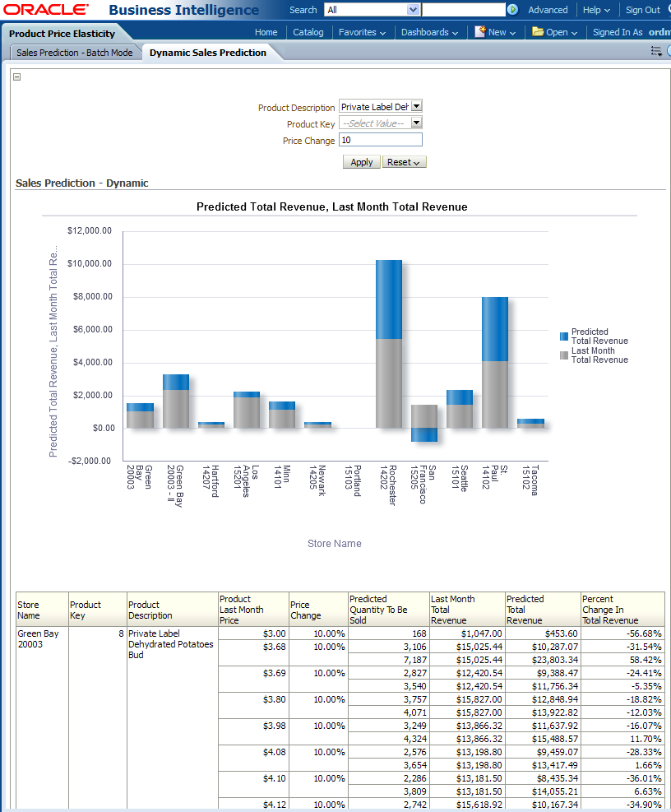Click the green search go arrow icon
This screenshot has width=671, height=812.
coord(513,10)
